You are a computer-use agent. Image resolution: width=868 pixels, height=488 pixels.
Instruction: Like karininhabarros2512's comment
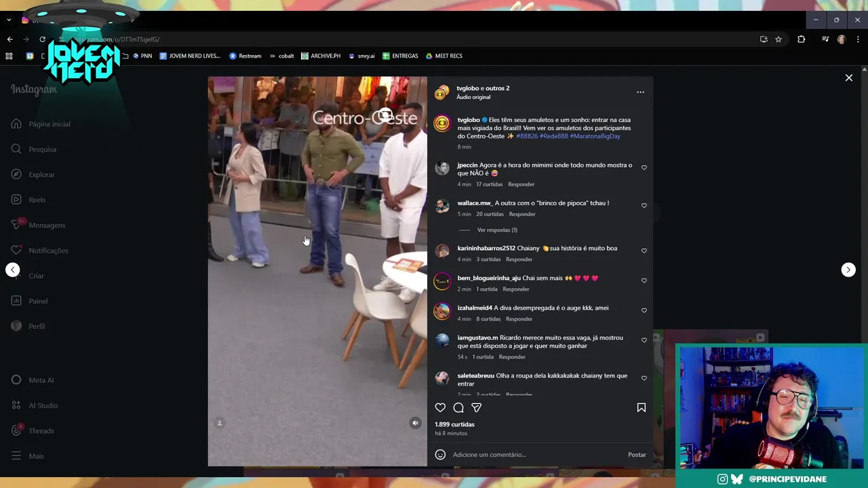pos(644,251)
